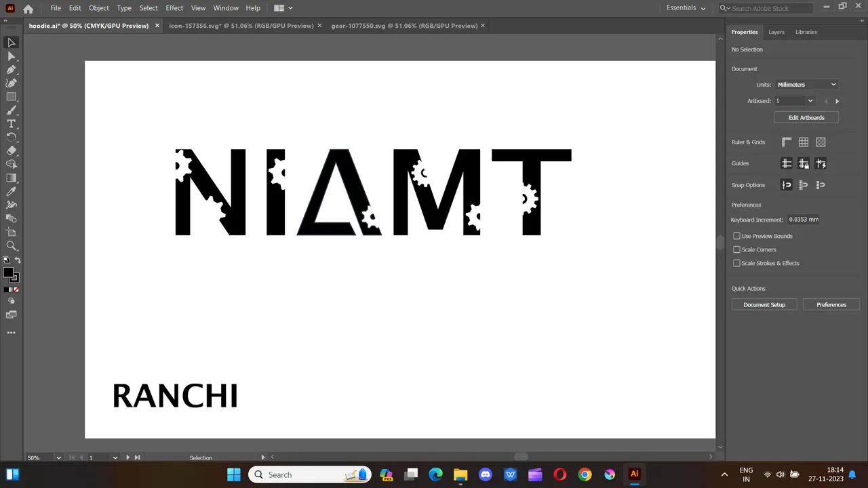Select the Eraser tool
The width and height of the screenshot is (868, 488).
click(x=11, y=150)
